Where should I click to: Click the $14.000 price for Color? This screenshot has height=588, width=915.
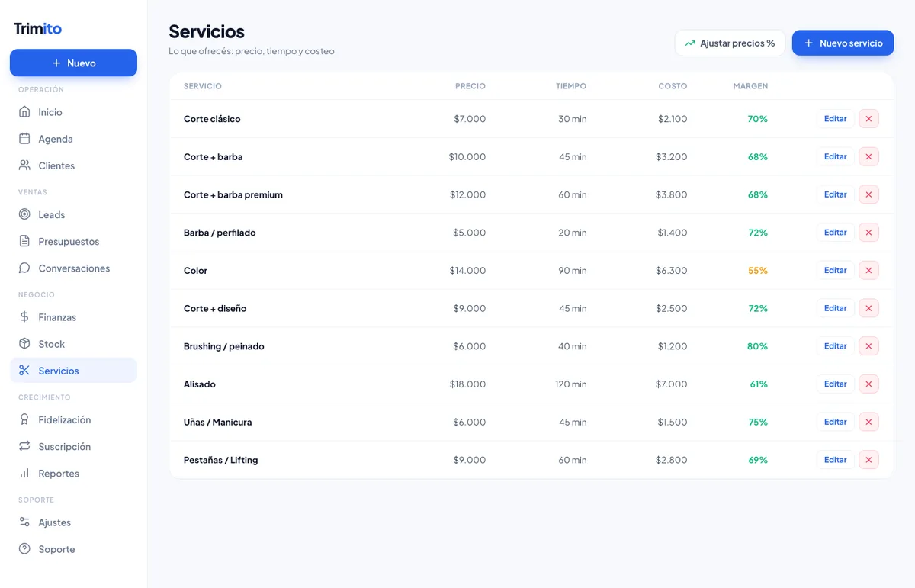467,270
